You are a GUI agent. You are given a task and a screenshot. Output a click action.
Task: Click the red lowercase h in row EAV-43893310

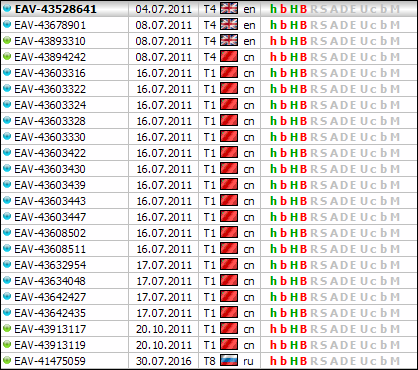(x=273, y=41)
